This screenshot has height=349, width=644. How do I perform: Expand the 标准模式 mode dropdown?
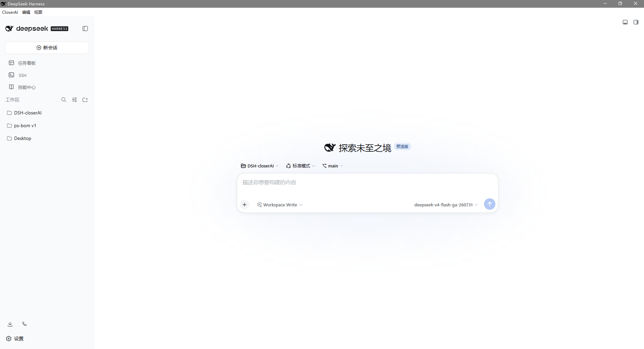click(301, 166)
